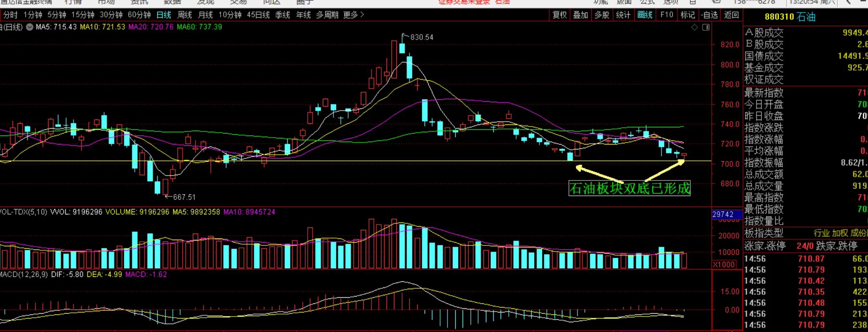
Task: Click the 830.54 peak price label
Action: [x=422, y=38]
